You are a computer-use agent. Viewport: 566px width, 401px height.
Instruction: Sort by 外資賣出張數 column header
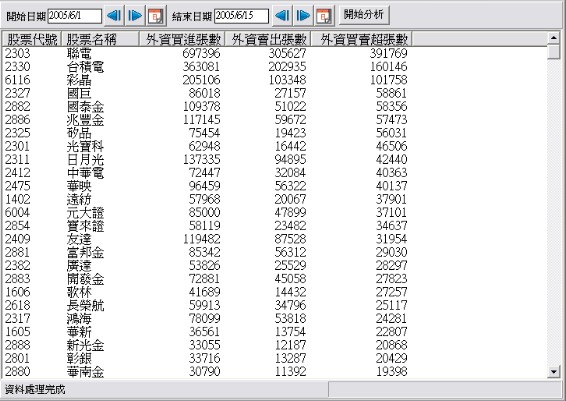coord(268,39)
